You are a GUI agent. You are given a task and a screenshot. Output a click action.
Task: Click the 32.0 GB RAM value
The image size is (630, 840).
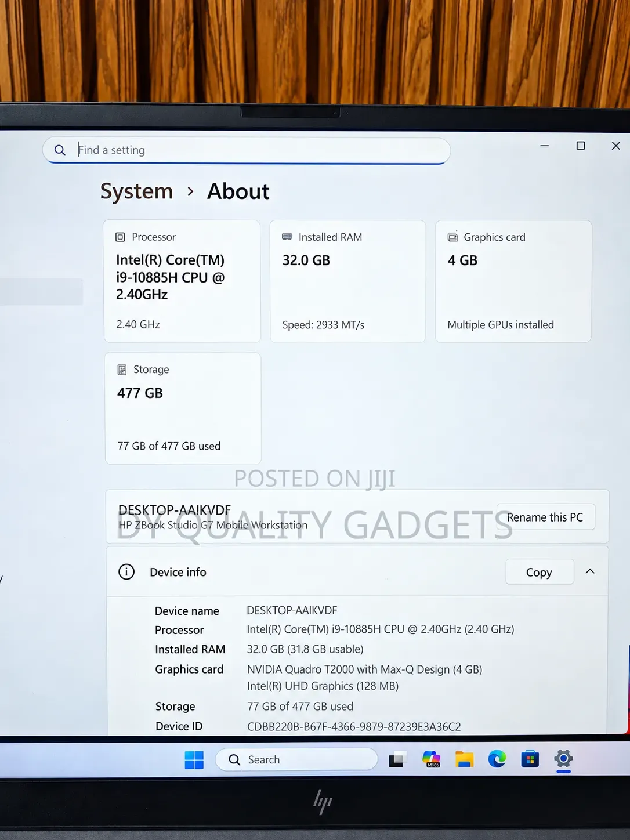point(306,260)
